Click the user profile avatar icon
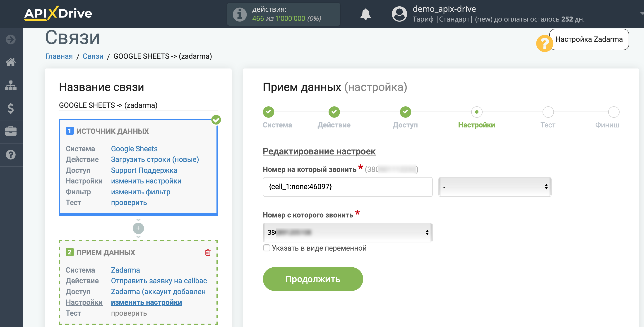 click(399, 14)
